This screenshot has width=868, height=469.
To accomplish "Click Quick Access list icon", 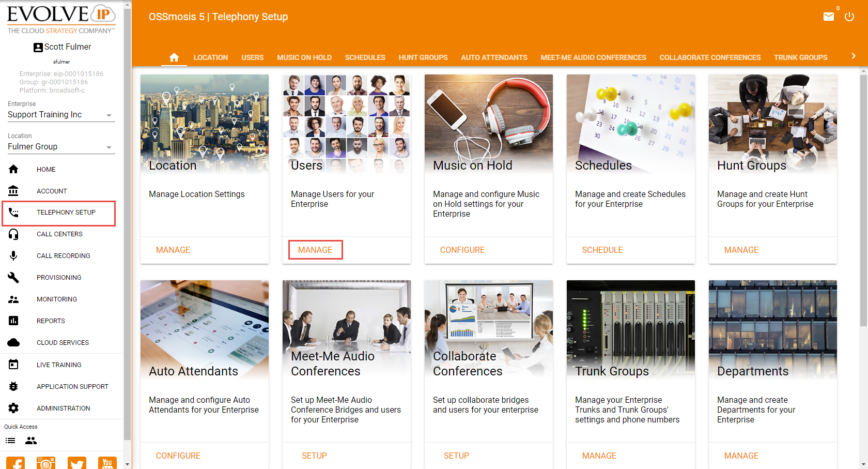I will click(x=10, y=441).
